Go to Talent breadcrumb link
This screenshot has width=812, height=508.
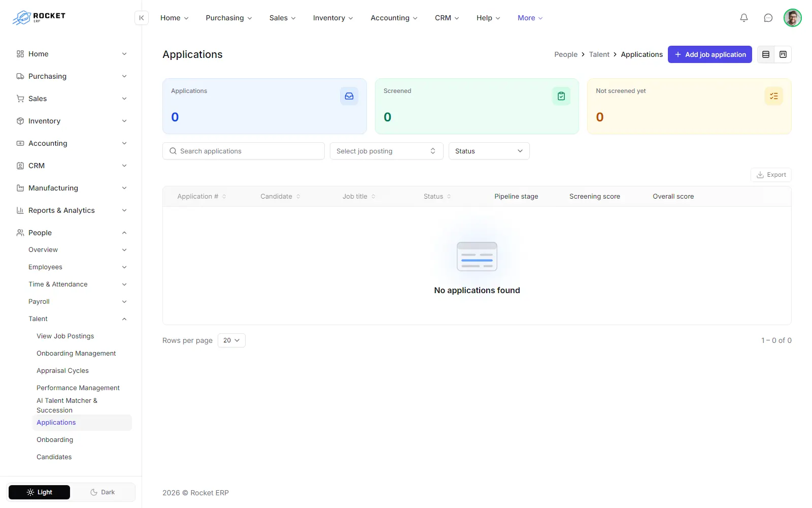coord(599,54)
